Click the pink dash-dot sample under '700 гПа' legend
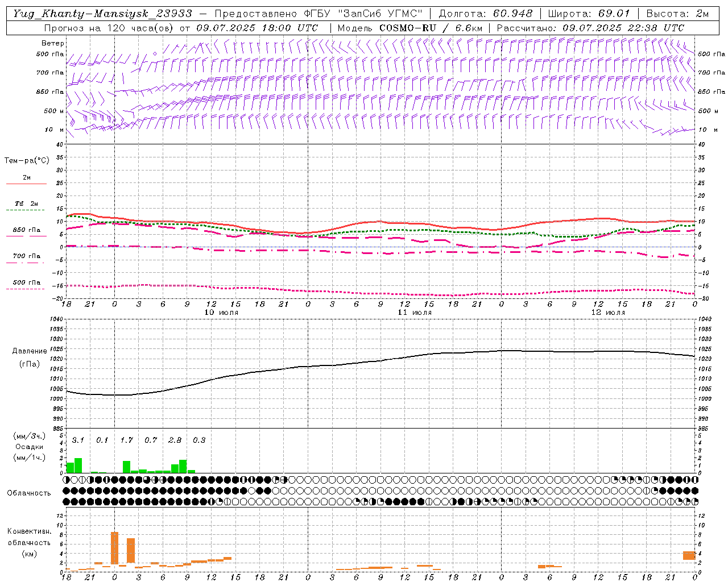 tap(26, 263)
